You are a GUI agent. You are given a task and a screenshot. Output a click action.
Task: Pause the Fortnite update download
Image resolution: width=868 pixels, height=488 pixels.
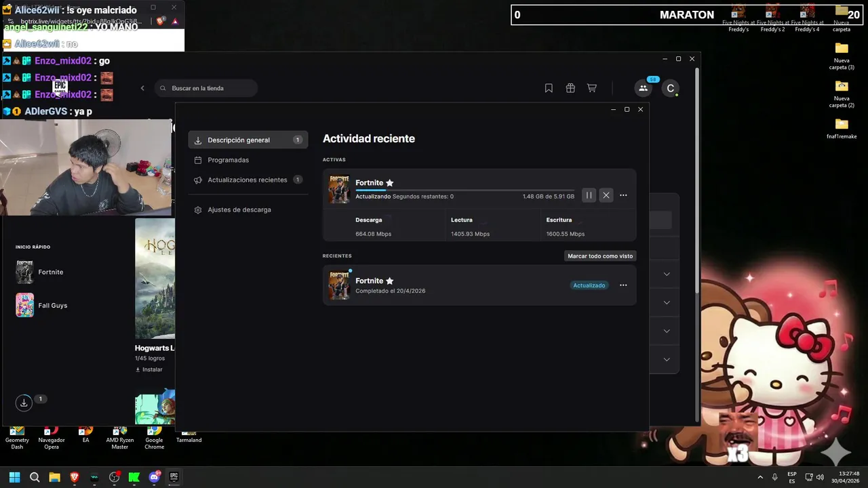point(589,195)
